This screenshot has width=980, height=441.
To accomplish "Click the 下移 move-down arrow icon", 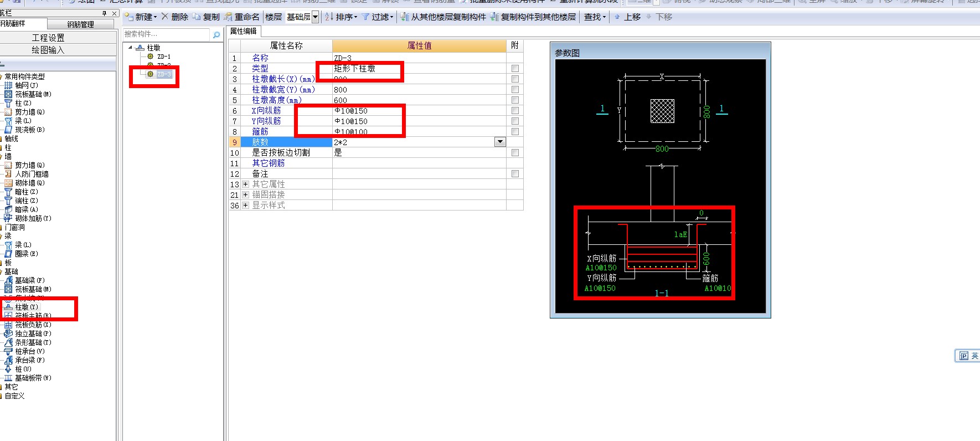I will [x=649, y=17].
